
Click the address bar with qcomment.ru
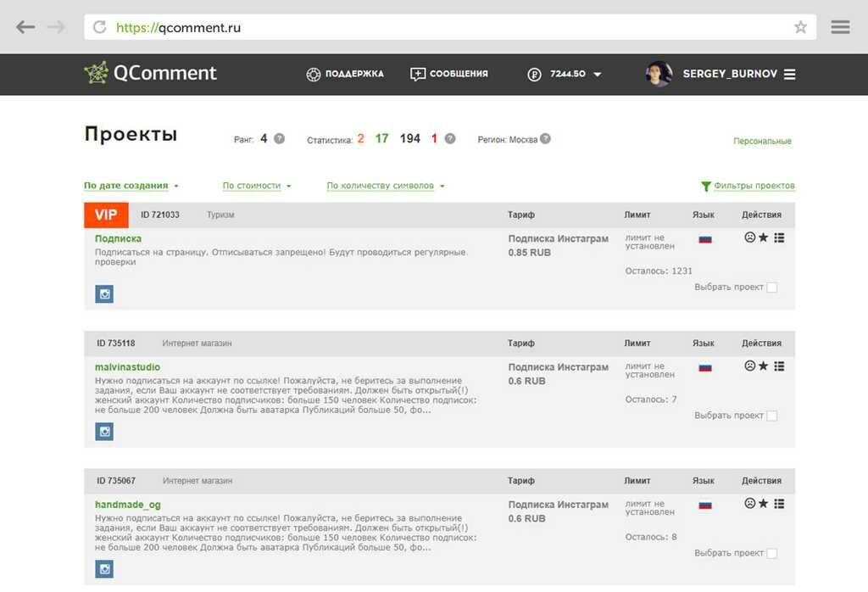pyautogui.click(x=450, y=27)
